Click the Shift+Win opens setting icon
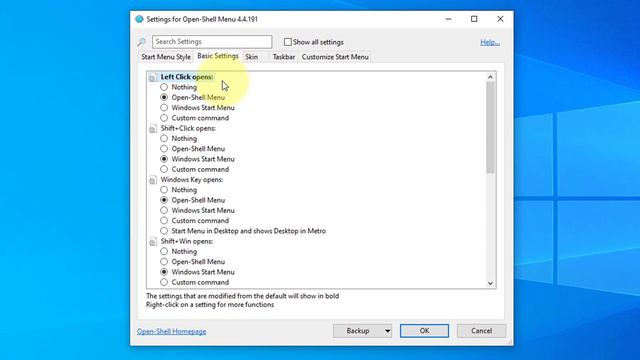The image size is (640, 360). click(x=153, y=242)
